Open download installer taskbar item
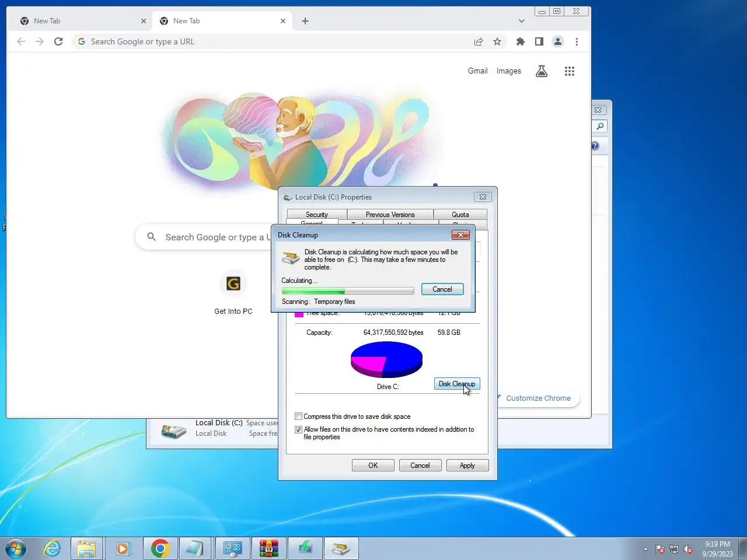Screen dimensions: 747x560 (305, 548)
